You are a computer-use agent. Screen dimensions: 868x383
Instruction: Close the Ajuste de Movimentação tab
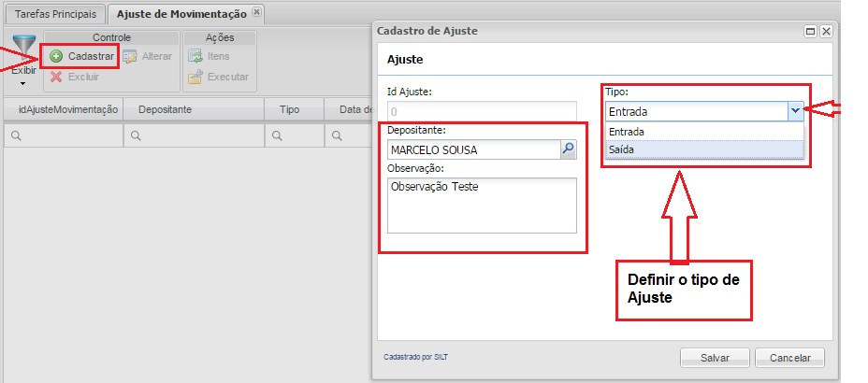click(x=257, y=13)
